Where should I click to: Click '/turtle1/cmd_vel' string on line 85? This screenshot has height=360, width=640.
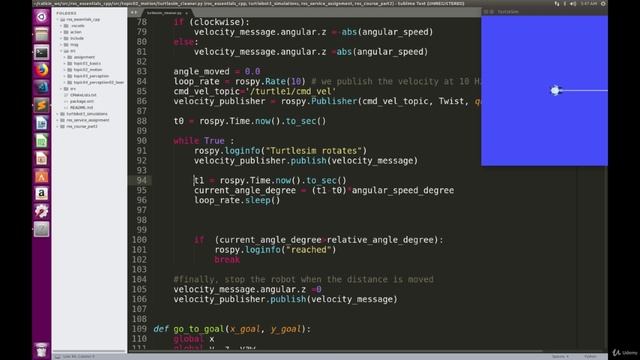coord(291,91)
